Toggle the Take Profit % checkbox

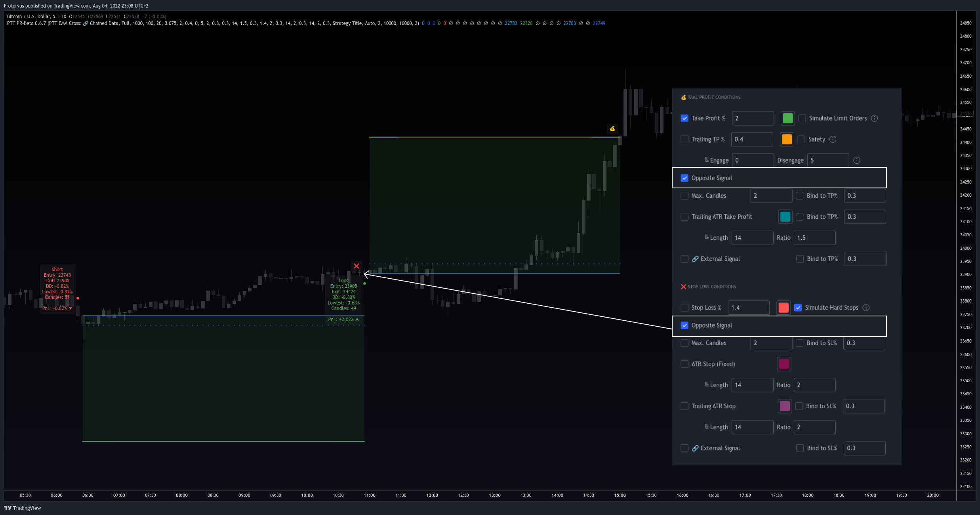[684, 118]
